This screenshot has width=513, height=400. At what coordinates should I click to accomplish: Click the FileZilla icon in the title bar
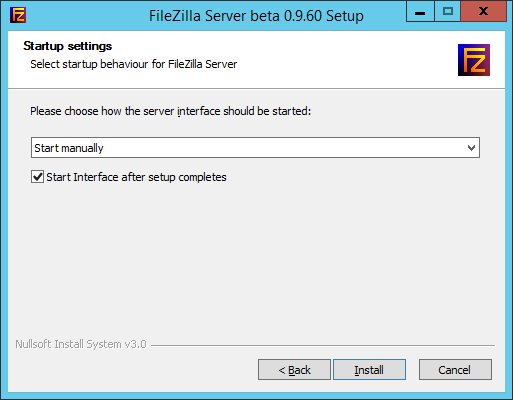[18, 15]
